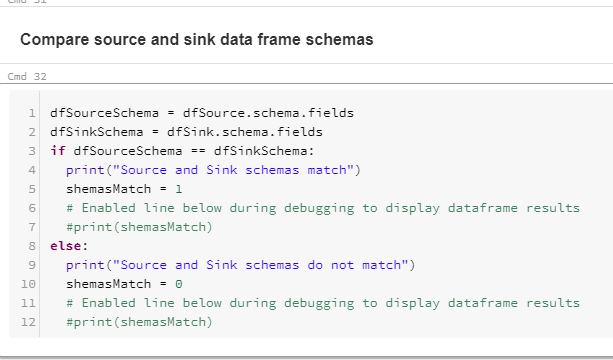This screenshot has width=613, height=360.
Task: Click the print keyword on line 9
Action: coord(85,265)
